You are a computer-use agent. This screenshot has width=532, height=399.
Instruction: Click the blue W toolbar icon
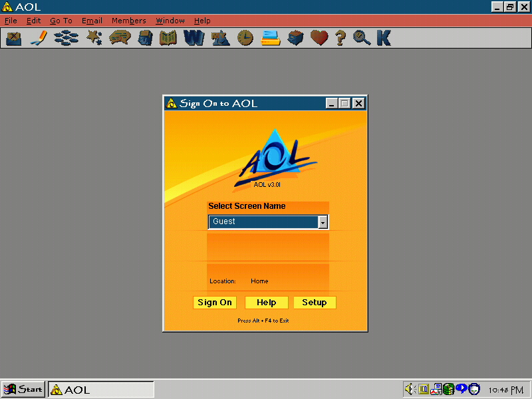coord(194,39)
